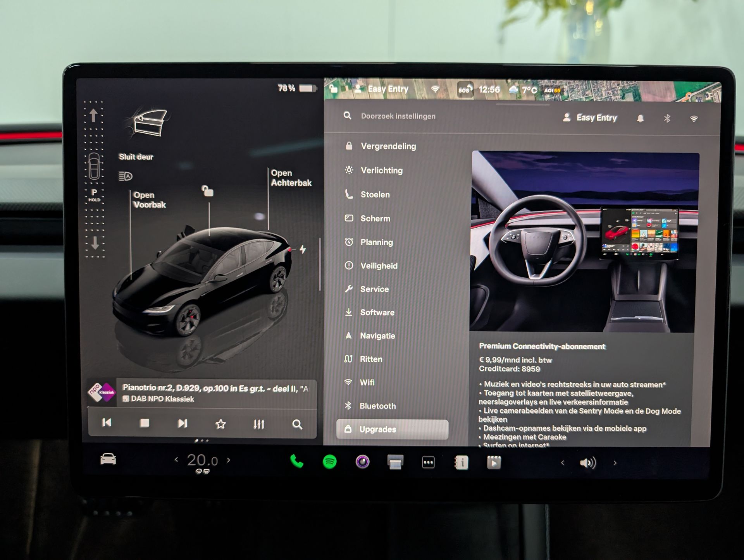Tap Open Achterbak to open the trunk
744x560 pixels.
[291, 178]
